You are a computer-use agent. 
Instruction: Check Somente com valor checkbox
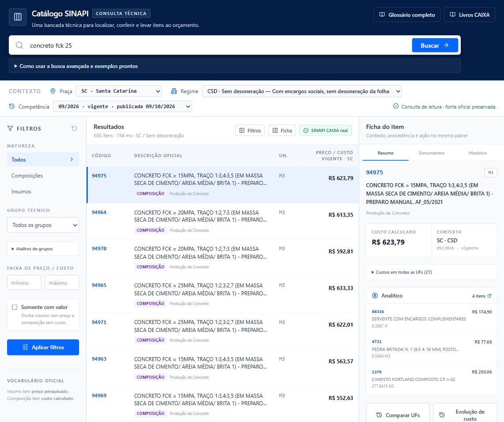click(x=15, y=307)
